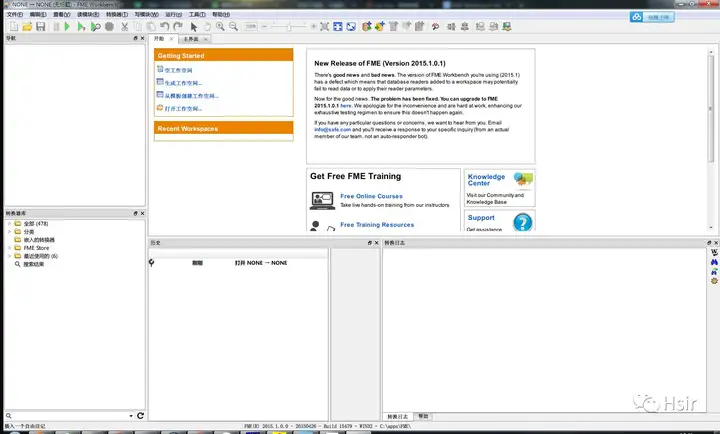Click the refresh icon beside transformer search

[141, 416]
